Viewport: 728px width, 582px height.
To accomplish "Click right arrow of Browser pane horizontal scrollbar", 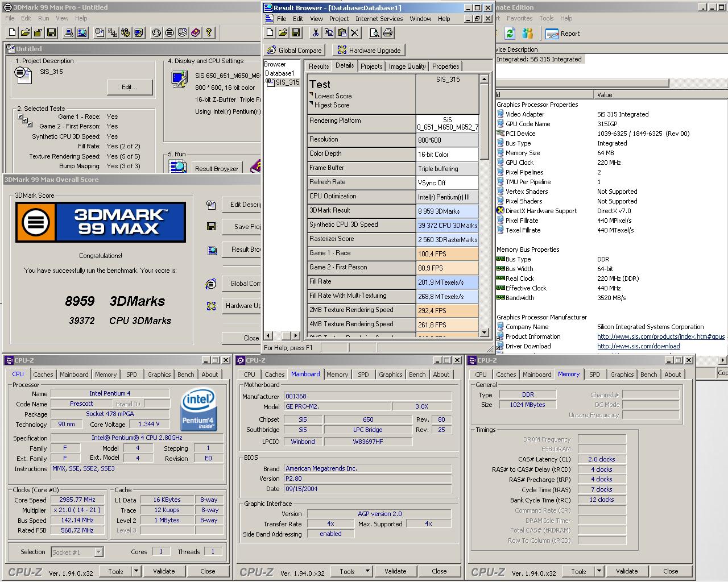I will 295,335.
